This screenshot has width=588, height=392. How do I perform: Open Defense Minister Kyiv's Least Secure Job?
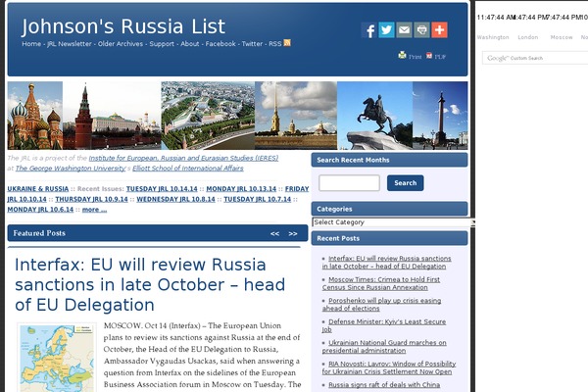[x=384, y=325]
